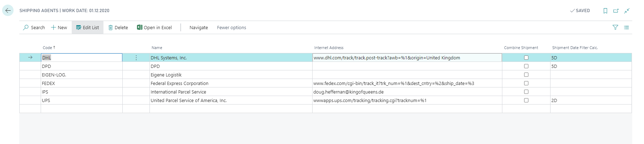Open the list in Excel
This screenshot has width=644, height=144.
[154, 27]
